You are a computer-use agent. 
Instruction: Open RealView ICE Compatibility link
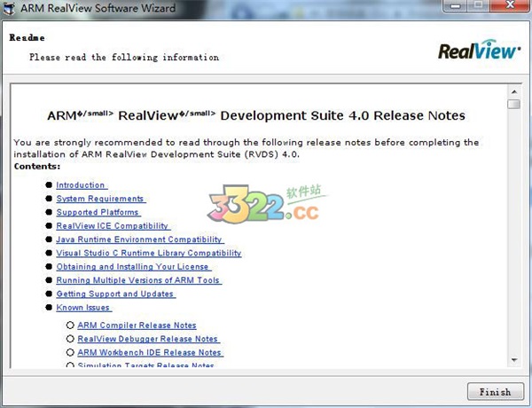113,225
